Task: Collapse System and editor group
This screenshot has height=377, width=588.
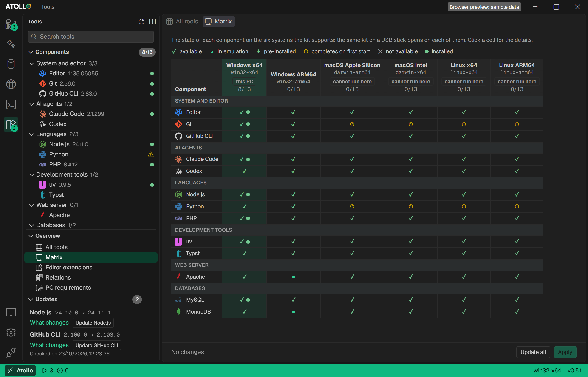Action: tap(31, 64)
